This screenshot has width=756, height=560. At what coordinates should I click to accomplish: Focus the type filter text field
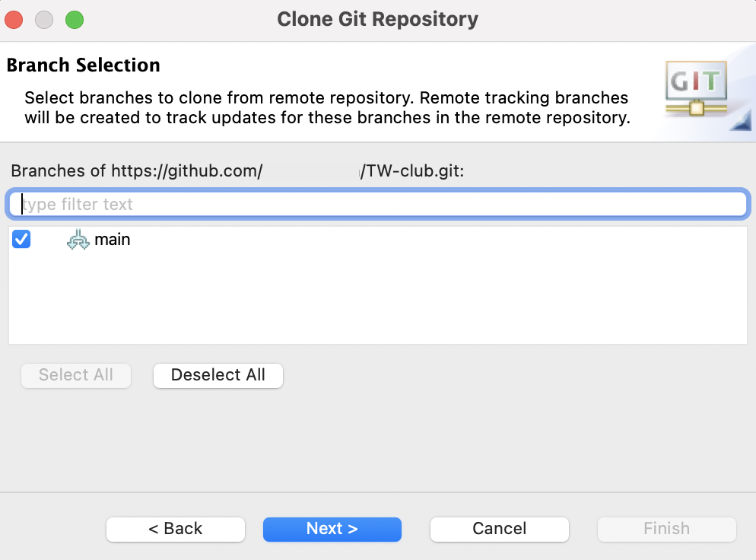[x=377, y=204]
